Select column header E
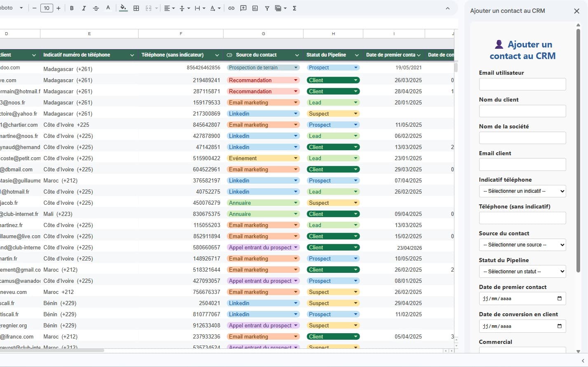The height and width of the screenshot is (367, 588). click(89, 34)
